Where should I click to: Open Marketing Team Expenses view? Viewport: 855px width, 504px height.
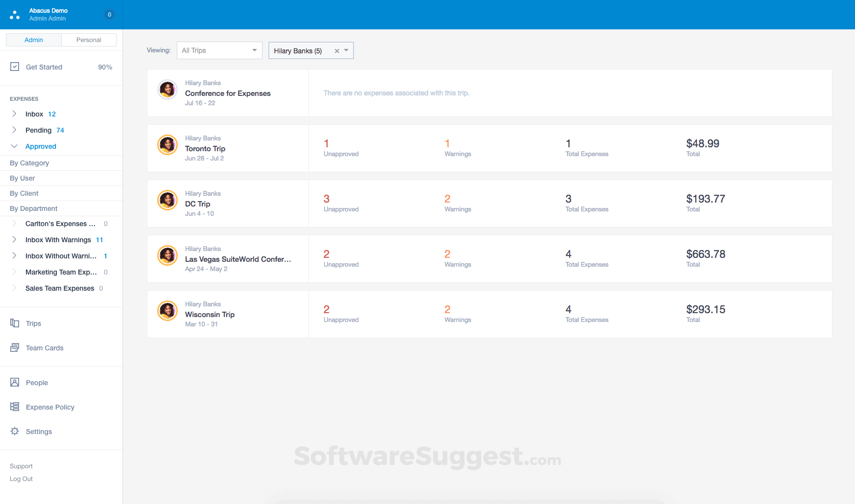point(61,272)
